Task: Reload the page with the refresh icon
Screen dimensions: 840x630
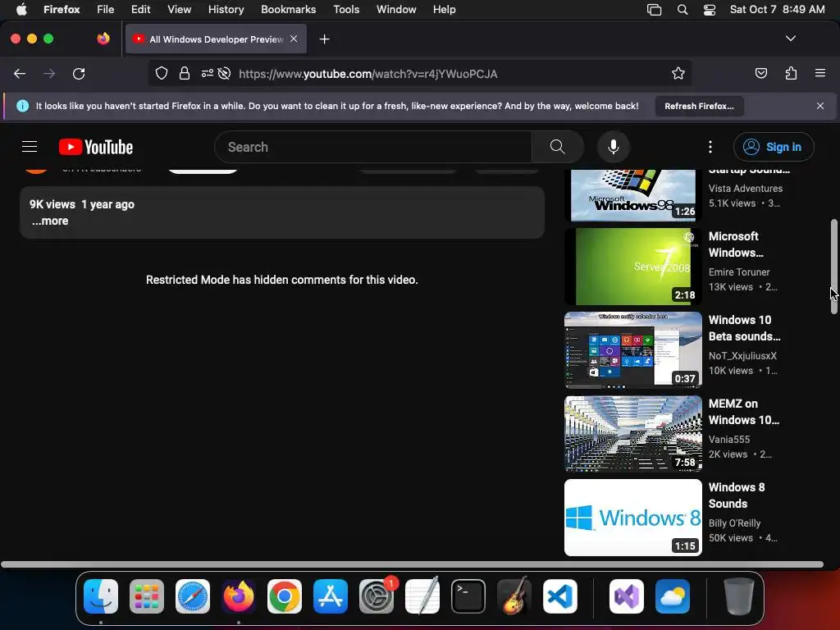Action: point(79,73)
